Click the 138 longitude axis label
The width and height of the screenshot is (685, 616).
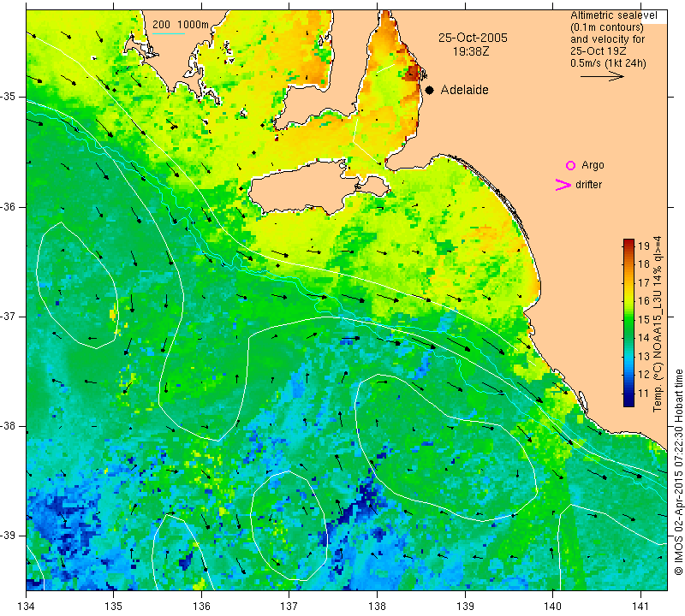point(377,606)
